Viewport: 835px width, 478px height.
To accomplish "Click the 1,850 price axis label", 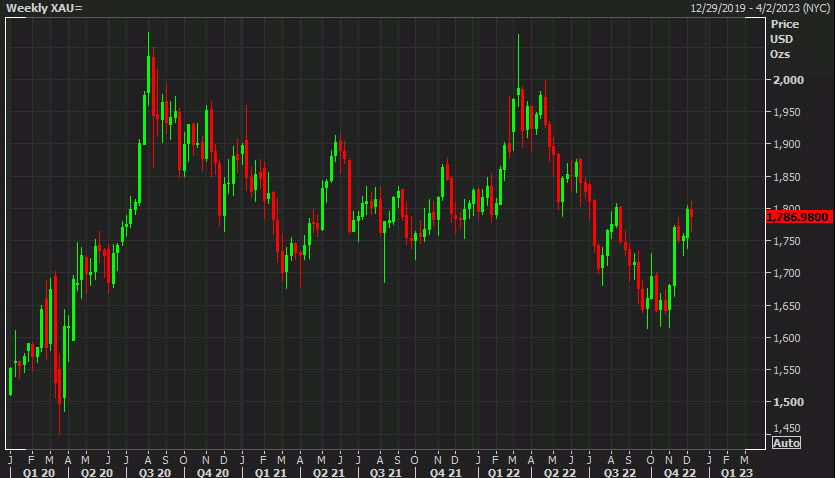I will click(x=787, y=177).
